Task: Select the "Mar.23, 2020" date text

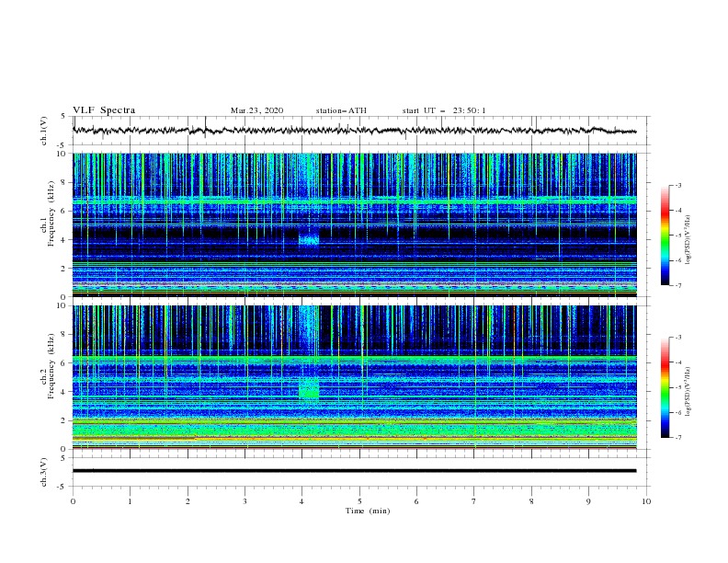Action: tap(256, 110)
